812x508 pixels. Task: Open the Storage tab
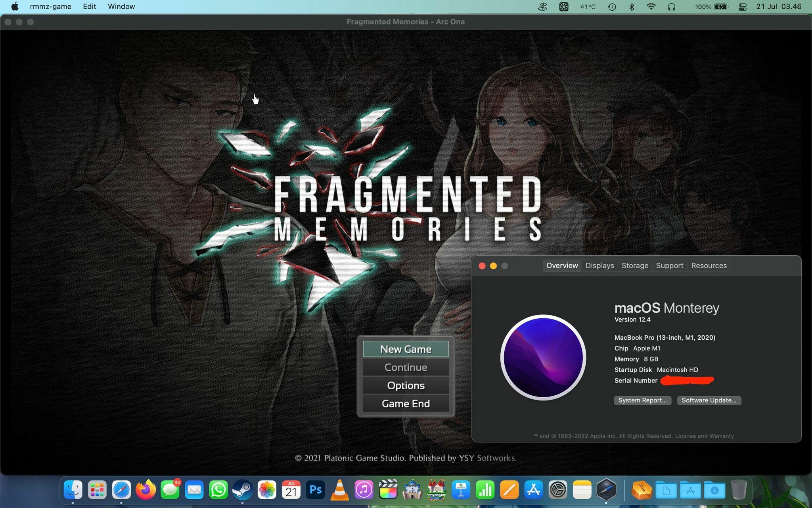coord(635,266)
